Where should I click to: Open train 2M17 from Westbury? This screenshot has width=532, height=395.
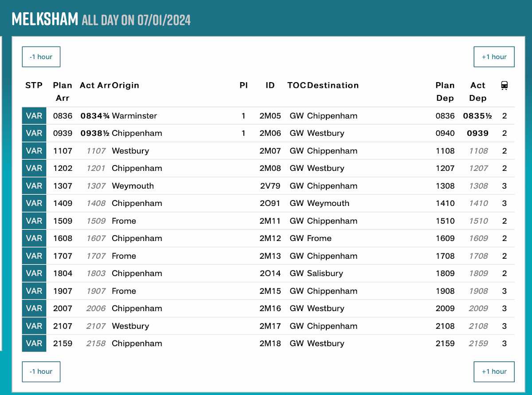270,326
